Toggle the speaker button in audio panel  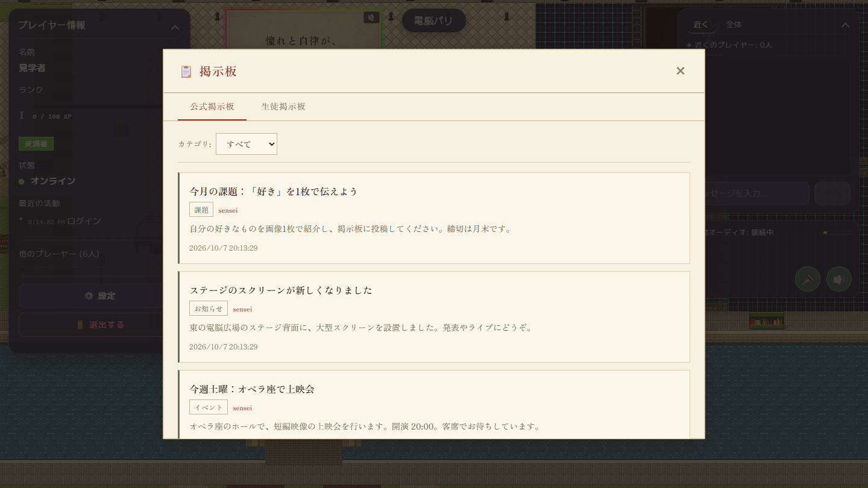click(839, 280)
